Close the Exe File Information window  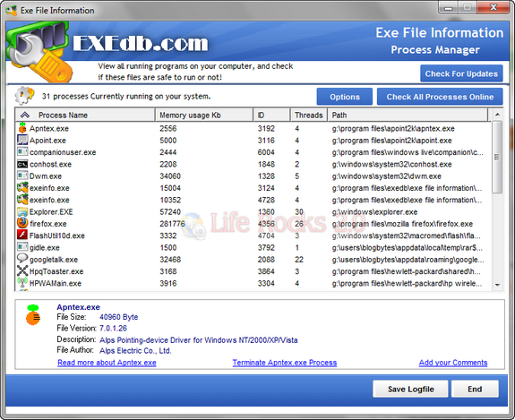(494, 7)
